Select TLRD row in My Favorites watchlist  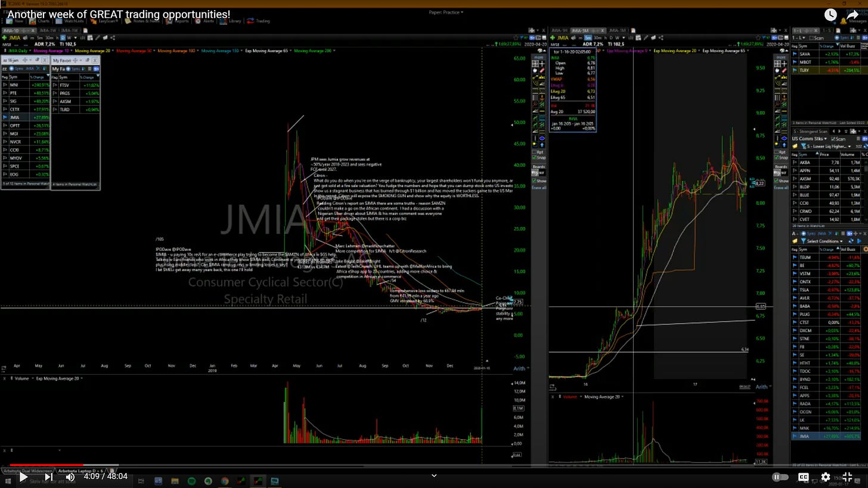[x=76, y=109]
